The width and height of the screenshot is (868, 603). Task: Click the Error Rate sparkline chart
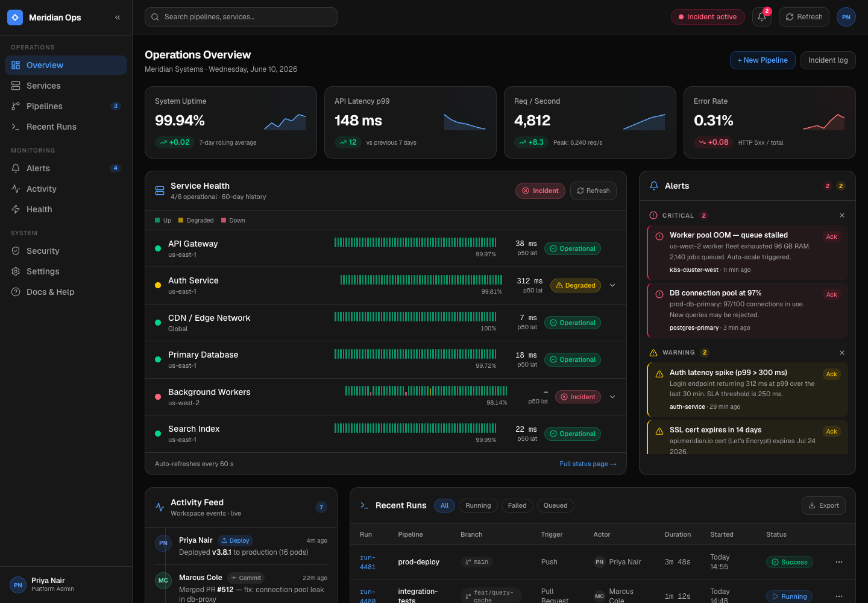[x=824, y=122]
